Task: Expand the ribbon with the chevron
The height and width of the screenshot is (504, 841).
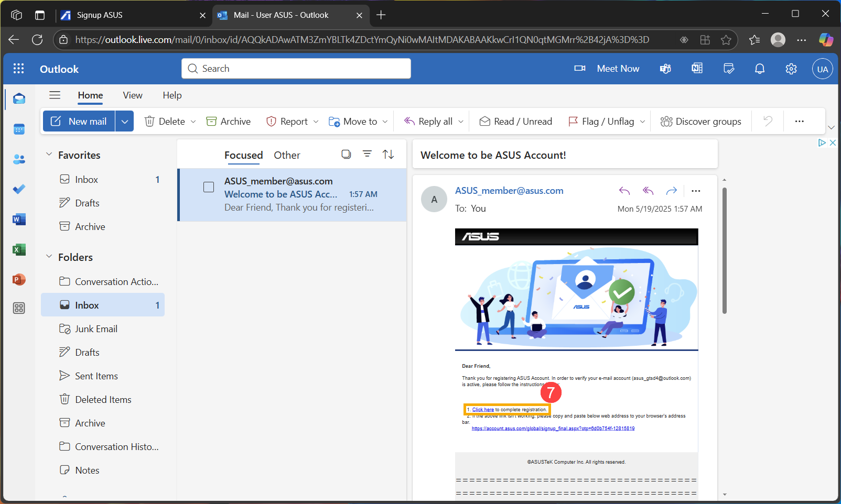Action: (831, 127)
